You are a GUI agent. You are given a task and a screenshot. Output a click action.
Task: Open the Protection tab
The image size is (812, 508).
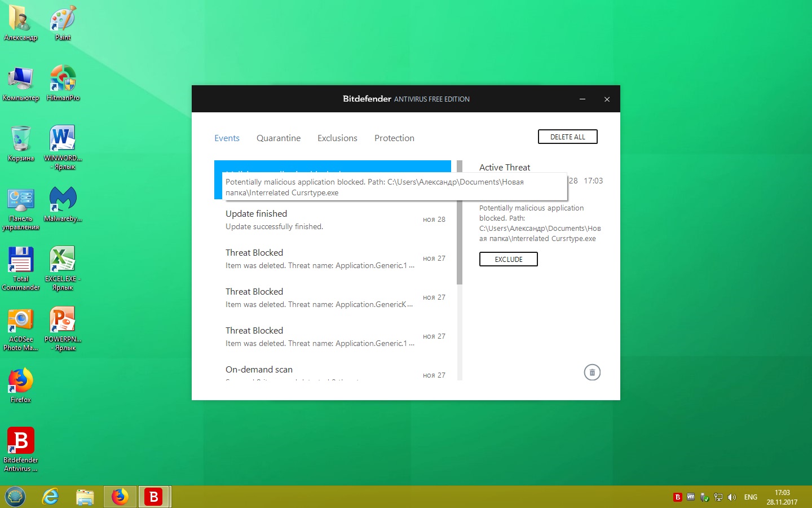pos(394,138)
